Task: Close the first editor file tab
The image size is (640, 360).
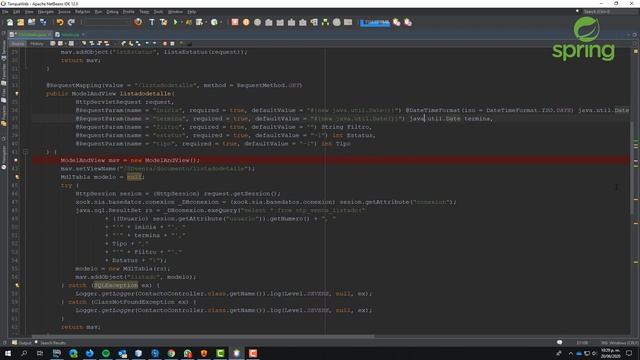Action: tap(50, 35)
